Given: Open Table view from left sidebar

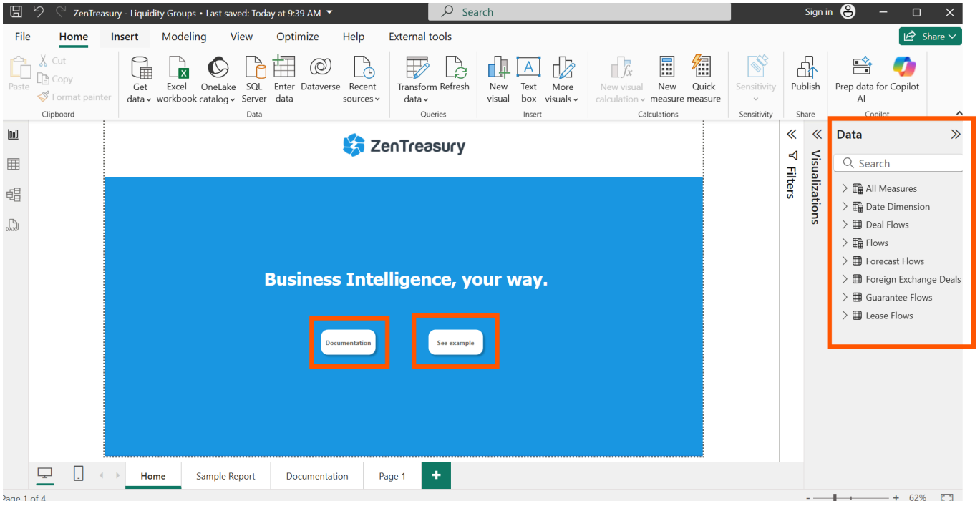Looking at the screenshot, I should [x=13, y=163].
